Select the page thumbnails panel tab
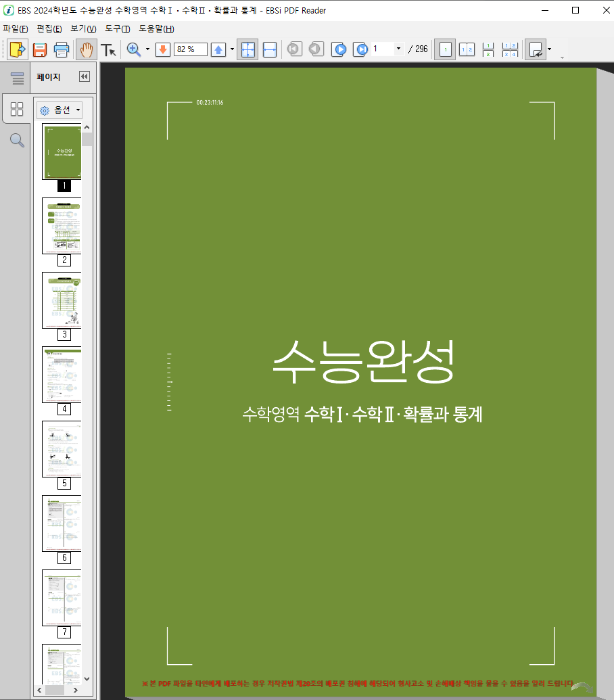 17,109
